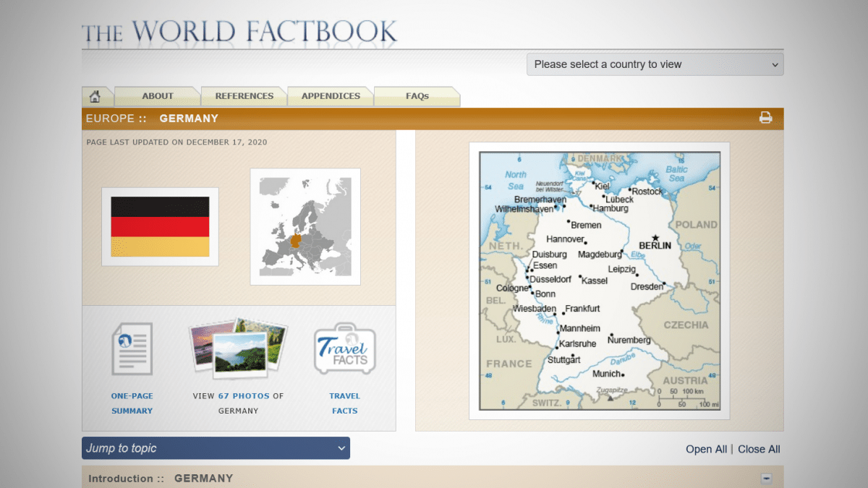The image size is (868, 488).
Task: Open the Europe locator map image
Action: point(305,226)
